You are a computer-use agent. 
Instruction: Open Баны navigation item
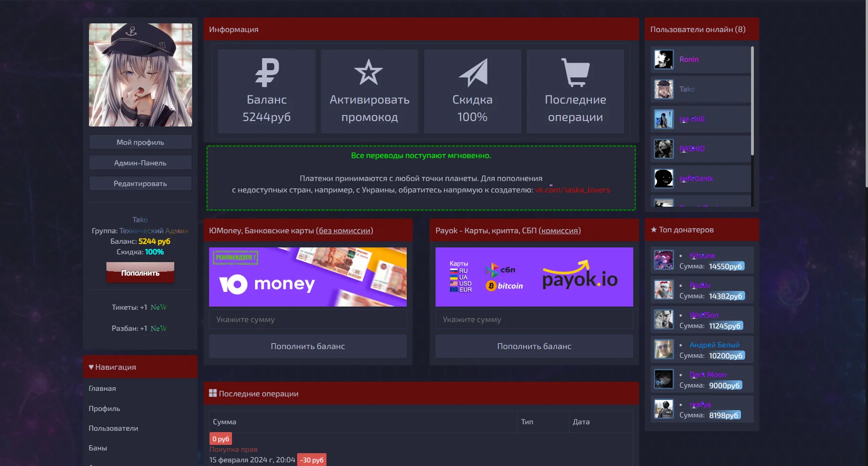click(x=98, y=448)
